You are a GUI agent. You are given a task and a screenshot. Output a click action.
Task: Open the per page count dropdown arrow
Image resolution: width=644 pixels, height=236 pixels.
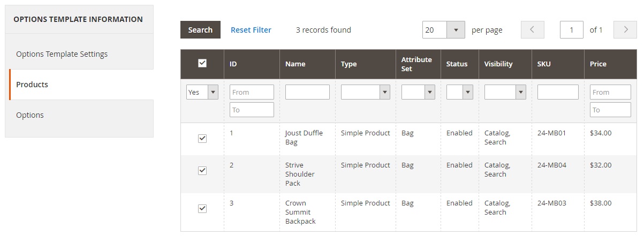tap(456, 30)
